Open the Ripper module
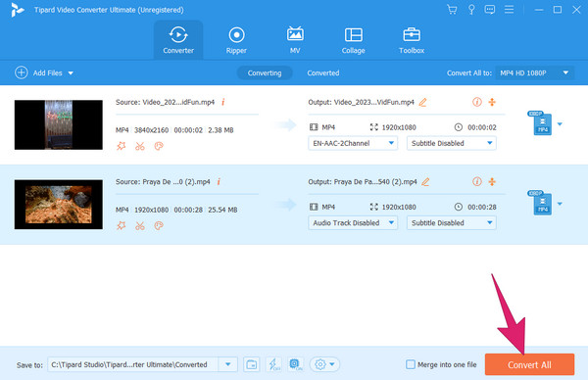Screen dimensions: 588x380 [236, 40]
